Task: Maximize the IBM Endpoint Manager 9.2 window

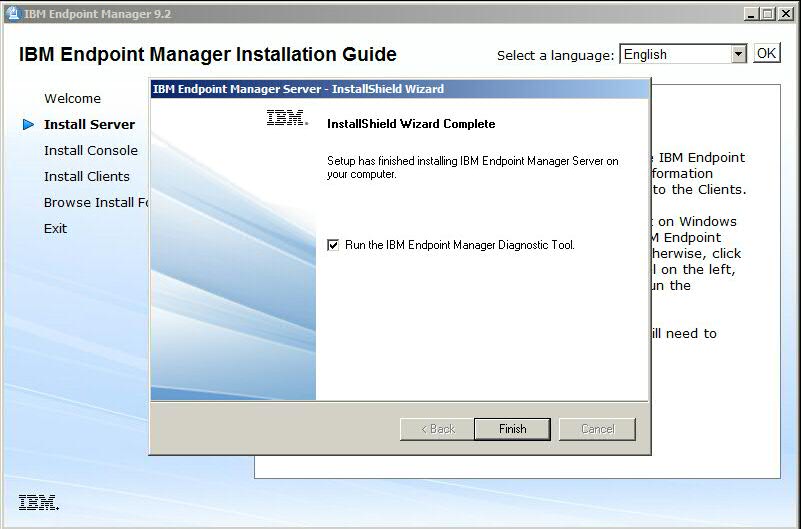Action: 767,14
